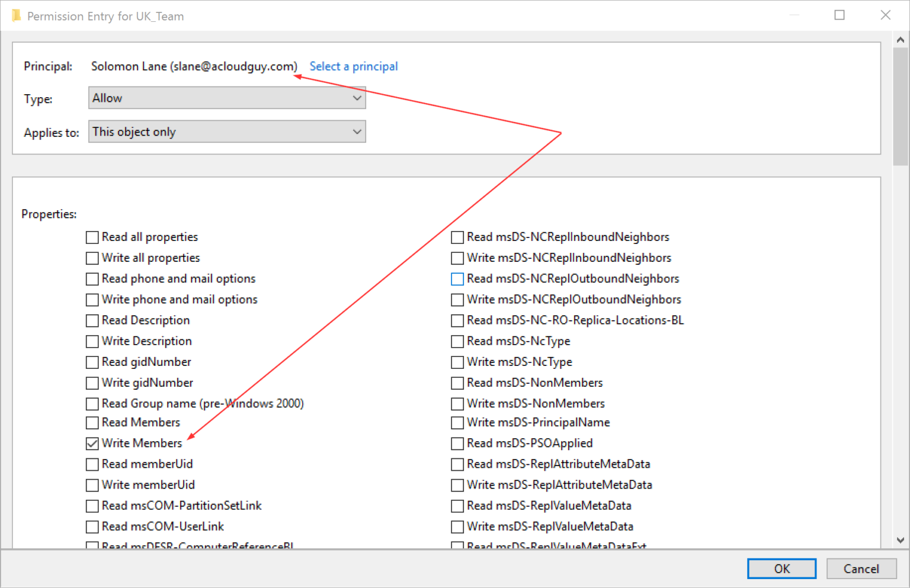Screen dimensions: 910x588
Task: Check Write msDS-PrincipalName
Action: [457, 422]
